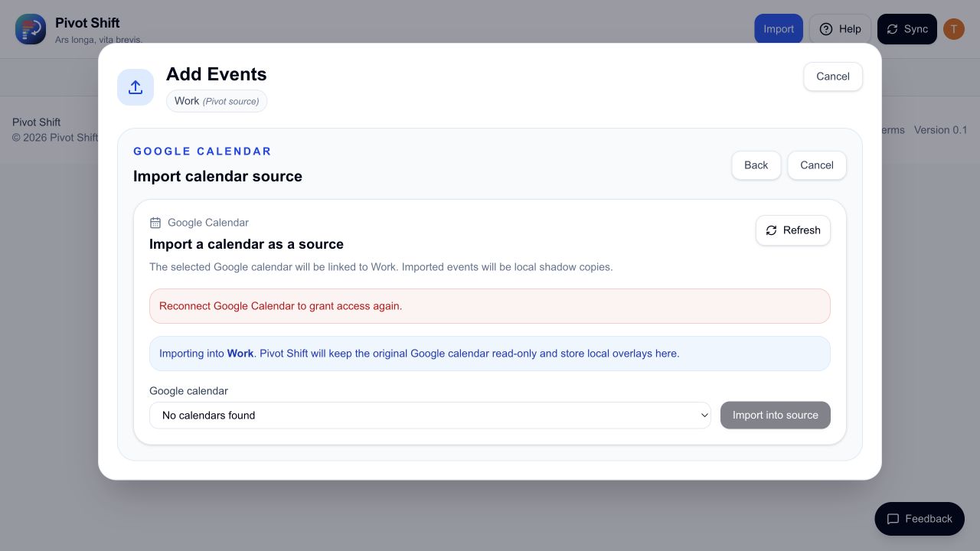Click the Pivot Shift header title
This screenshot has width=980, height=551.
[87, 23]
